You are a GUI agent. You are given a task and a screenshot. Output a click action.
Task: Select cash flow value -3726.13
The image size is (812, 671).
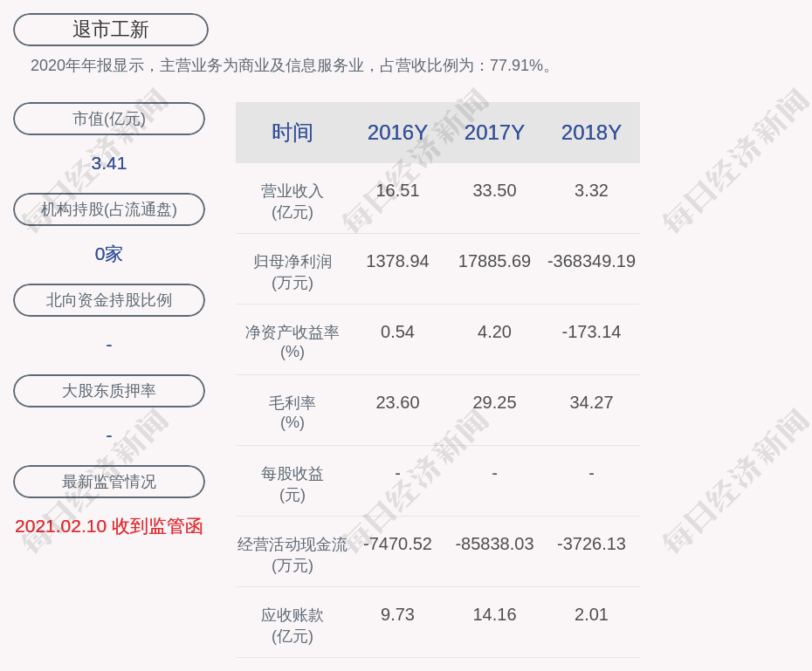pyautogui.click(x=591, y=544)
